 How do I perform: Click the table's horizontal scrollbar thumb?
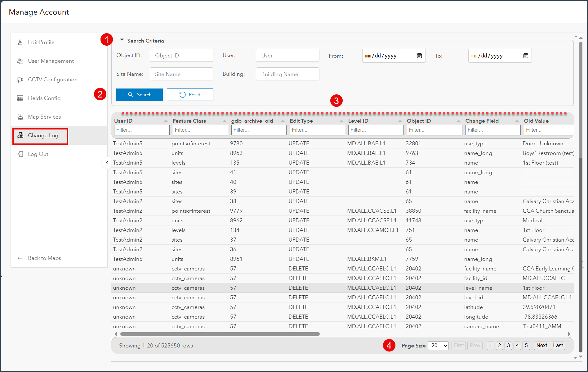click(x=220, y=334)
